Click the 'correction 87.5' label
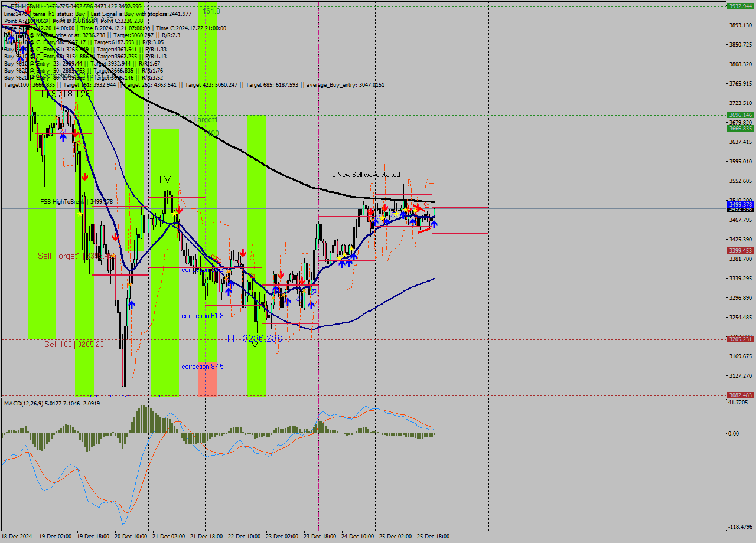This screenshot has width=756, height=543. [x=203, y=367]
